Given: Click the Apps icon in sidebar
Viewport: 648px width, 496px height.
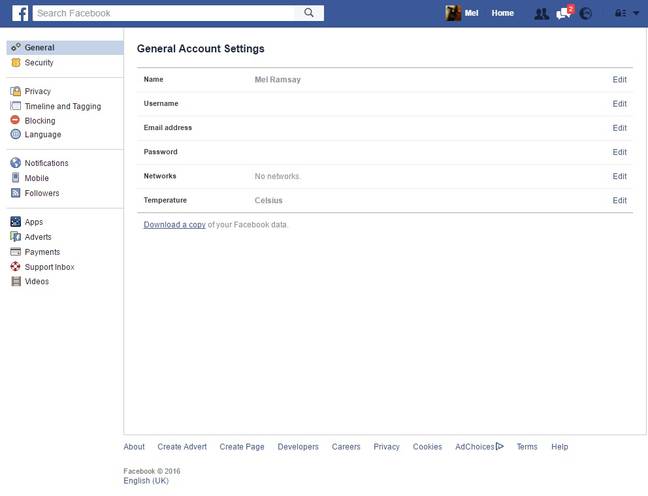Looking at the screenshot, I should coord(15,222).
